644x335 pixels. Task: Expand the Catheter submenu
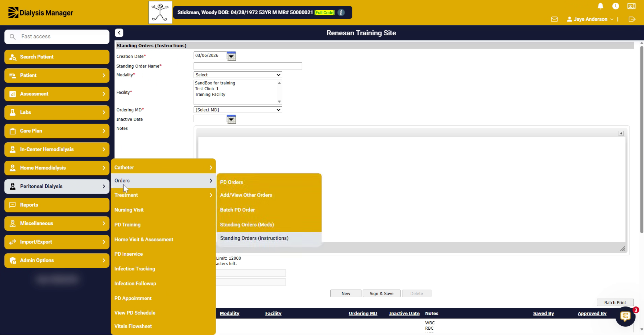pos(163,167)
